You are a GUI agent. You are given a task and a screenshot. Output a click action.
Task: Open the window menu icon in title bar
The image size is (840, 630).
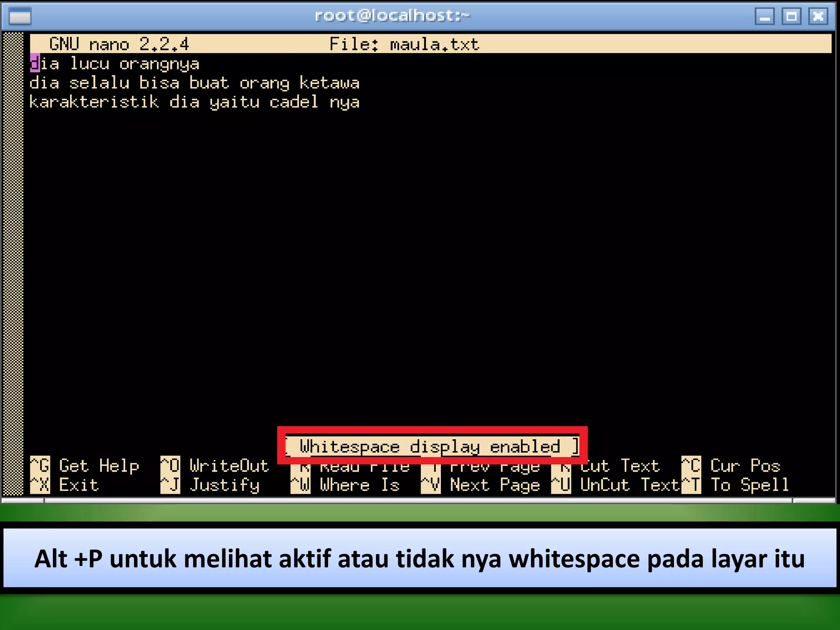click(20, 16)
